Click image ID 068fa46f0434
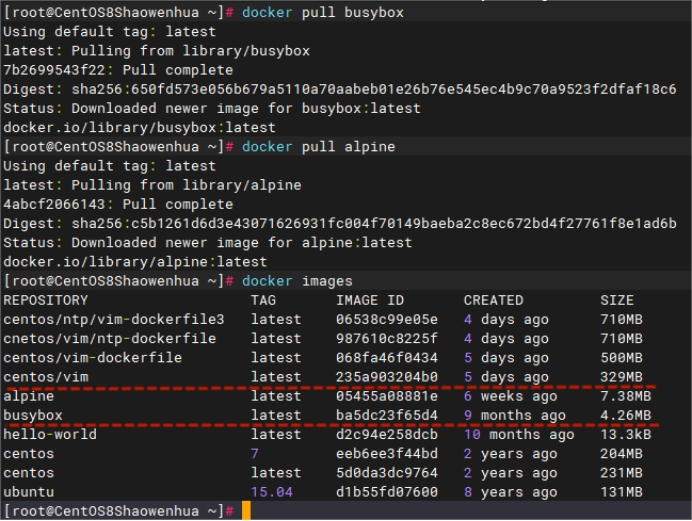Viewport: 692px width, 521px height. tap(387, 358)
